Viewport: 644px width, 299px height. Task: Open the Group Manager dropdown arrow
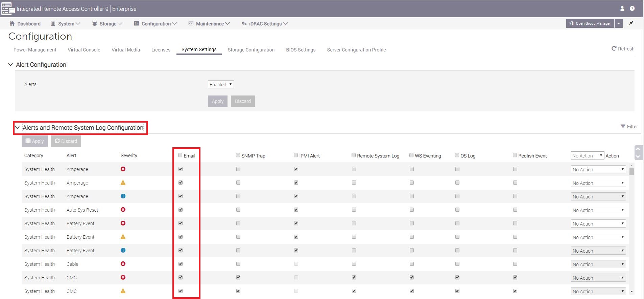pos(619,23)
